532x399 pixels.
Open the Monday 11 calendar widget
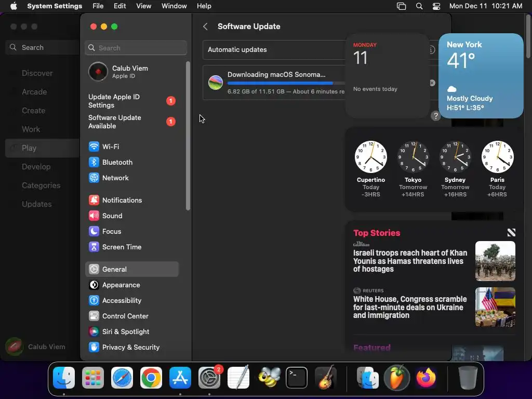click(x=388, y=76)
